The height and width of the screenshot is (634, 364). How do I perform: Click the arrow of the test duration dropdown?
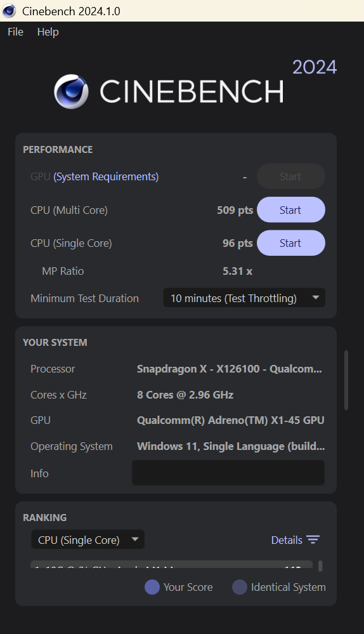pyautogui.click(x=316, y=298)
